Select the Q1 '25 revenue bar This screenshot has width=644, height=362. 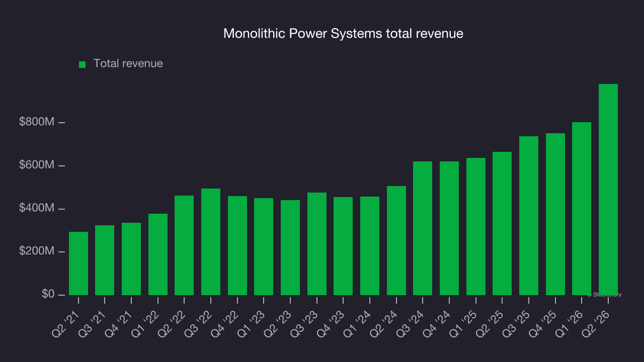click(476, 227)
